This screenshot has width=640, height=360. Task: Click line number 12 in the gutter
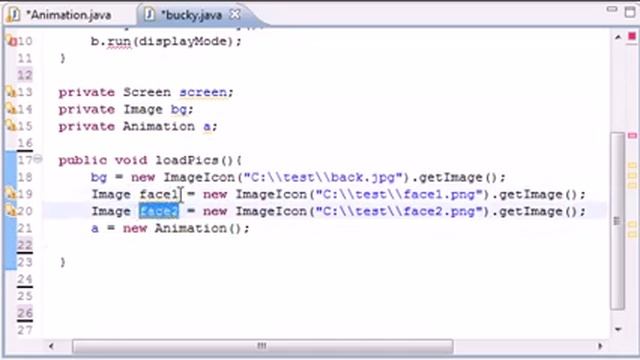[24, 75]
